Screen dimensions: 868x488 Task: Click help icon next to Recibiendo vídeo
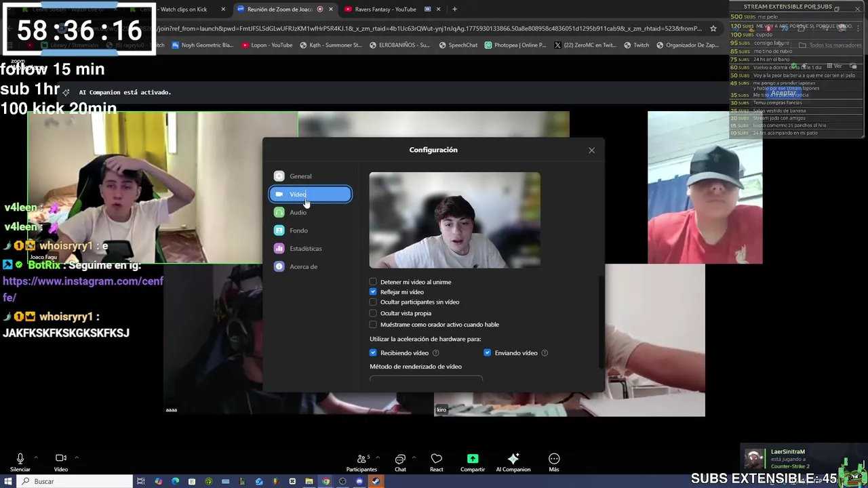click(x=435, y=353)
